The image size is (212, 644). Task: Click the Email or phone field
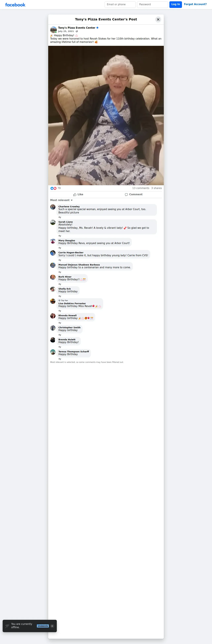point(120,4)
